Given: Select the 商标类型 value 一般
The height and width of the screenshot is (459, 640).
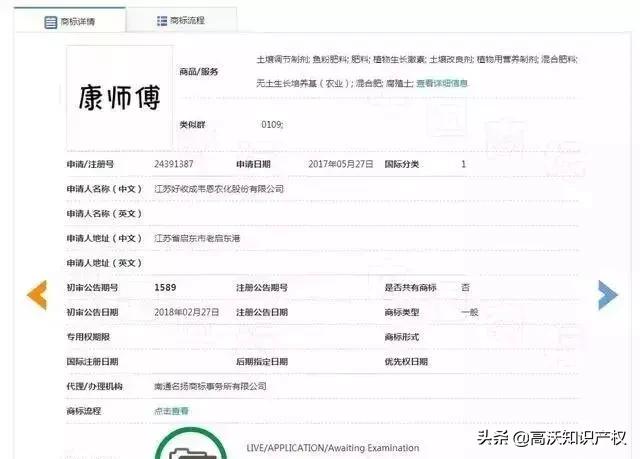Looking at the screenshot, I should tap(469, 312).
